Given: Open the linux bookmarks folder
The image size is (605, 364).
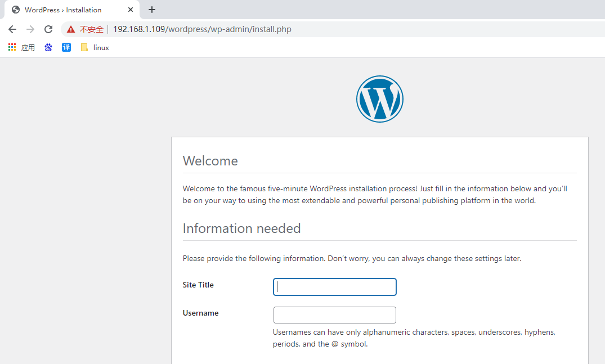Looking at the screenshot, I should pyautogui.click(x=95, y=47).
